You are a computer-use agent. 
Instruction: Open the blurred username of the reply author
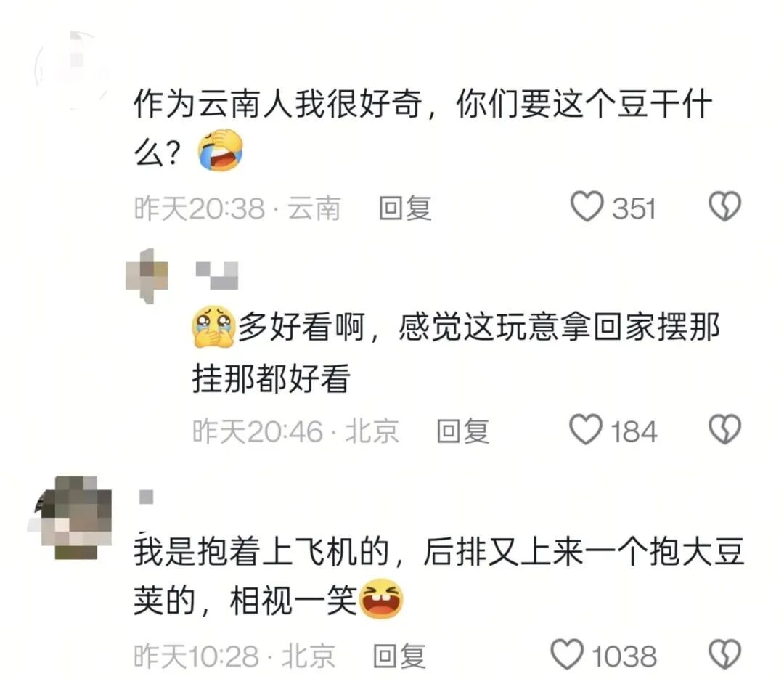click(x=216, y=276)
